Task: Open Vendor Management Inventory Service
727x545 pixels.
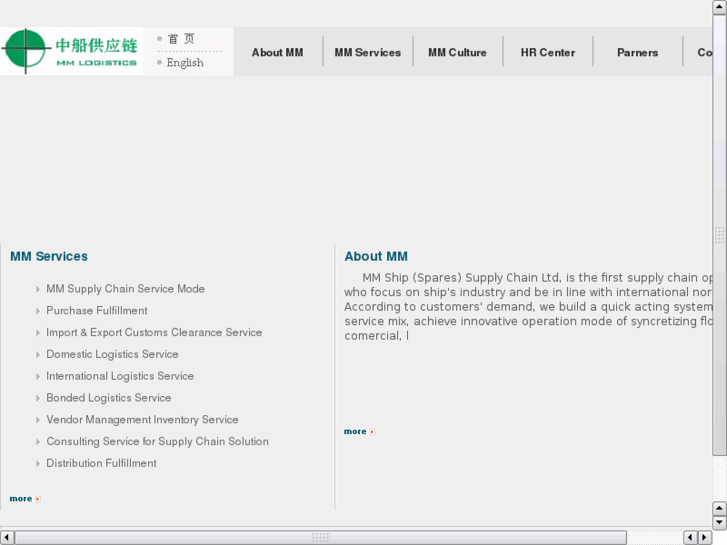Action: [142, 419]
